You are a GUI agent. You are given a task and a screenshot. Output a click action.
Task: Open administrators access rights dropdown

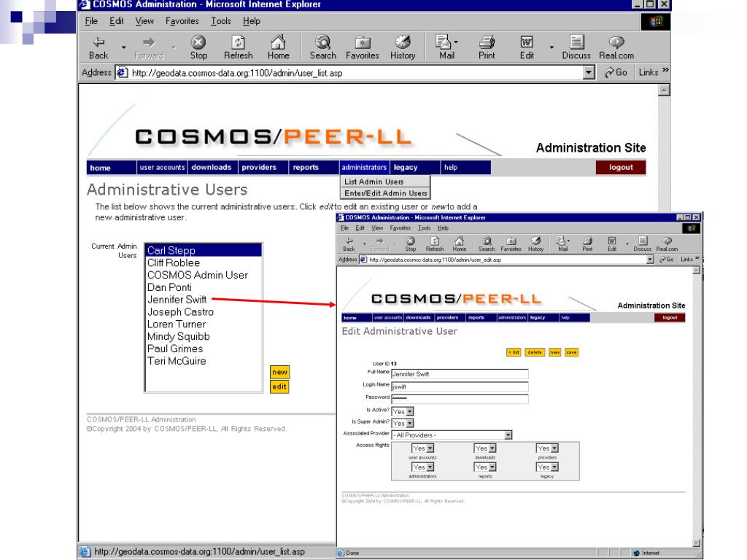pyautogui.click(x=422, y=467)
